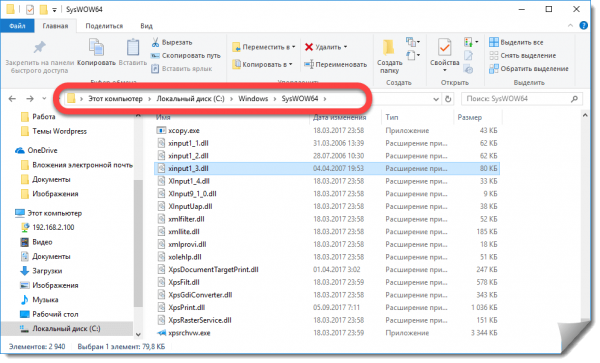The image size is (600, 363).
Task: Click the XpsPrint.dll file icon
Action: tap(161, 307)
